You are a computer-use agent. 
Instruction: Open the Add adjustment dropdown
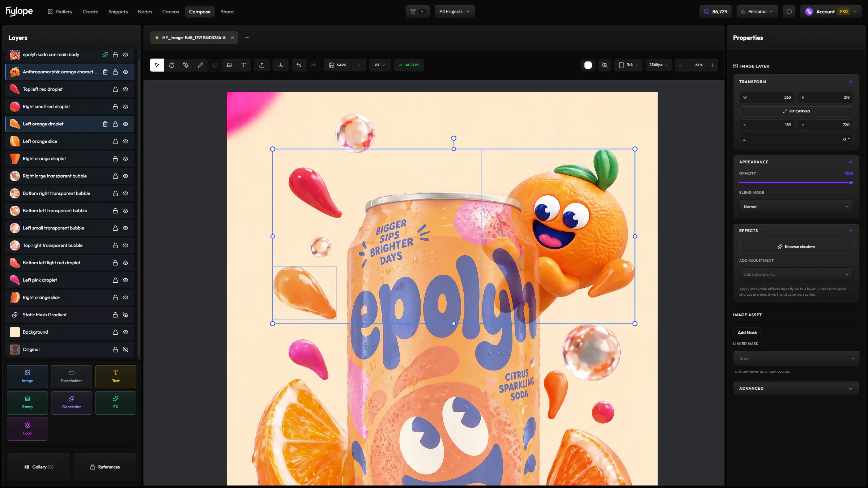[x=796, y=274]
